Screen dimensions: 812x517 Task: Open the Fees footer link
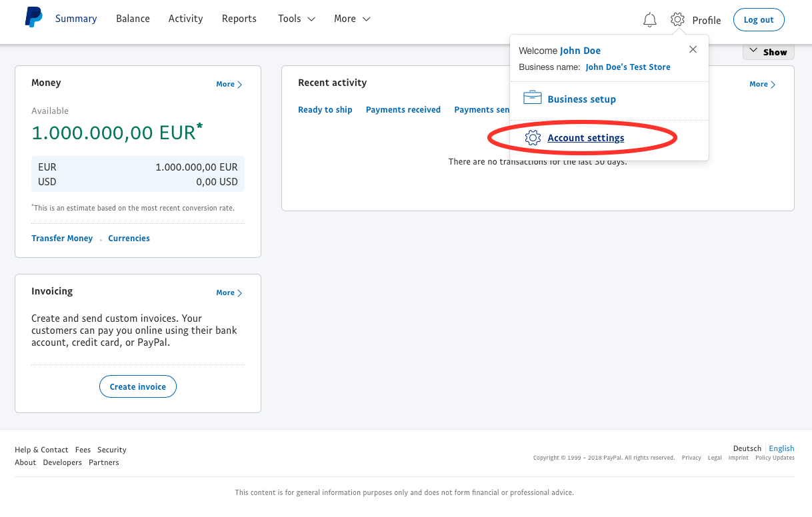click(83, 450)
